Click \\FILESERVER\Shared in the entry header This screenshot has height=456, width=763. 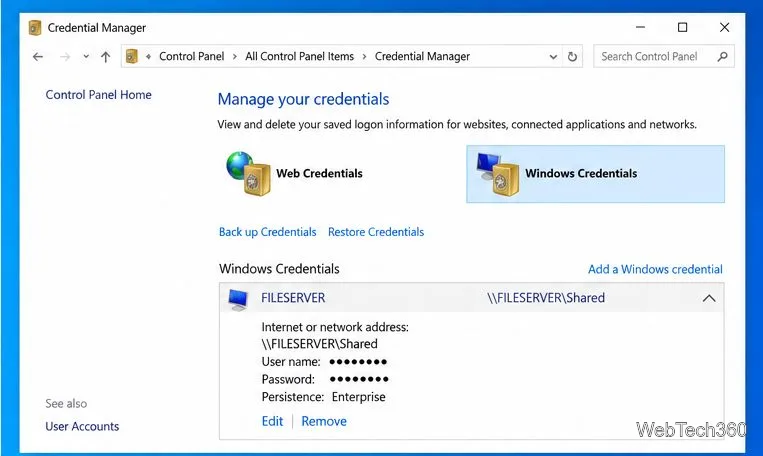pos(546,298)
